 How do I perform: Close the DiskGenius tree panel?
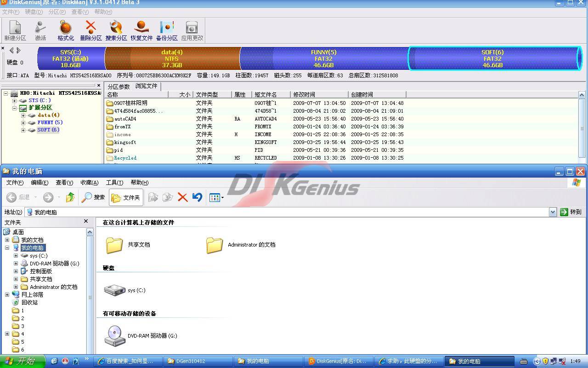pyautogui.click(x=98, y=86)
